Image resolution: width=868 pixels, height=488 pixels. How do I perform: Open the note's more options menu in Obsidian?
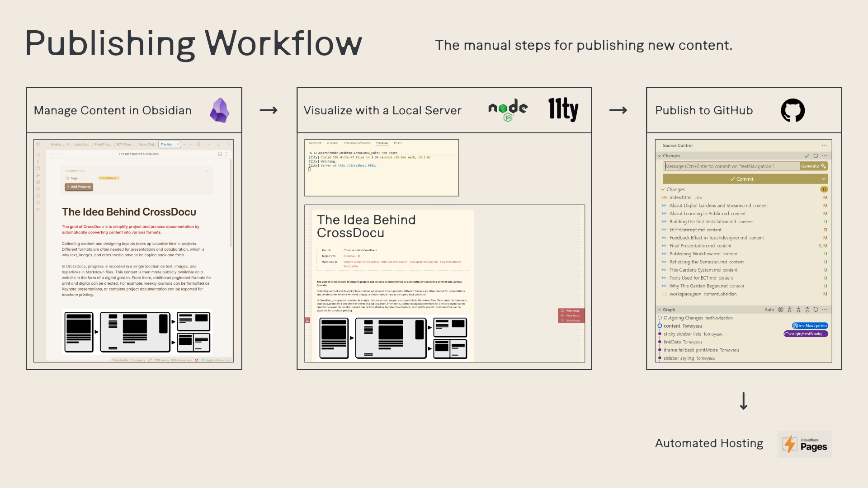click(226, 154)
